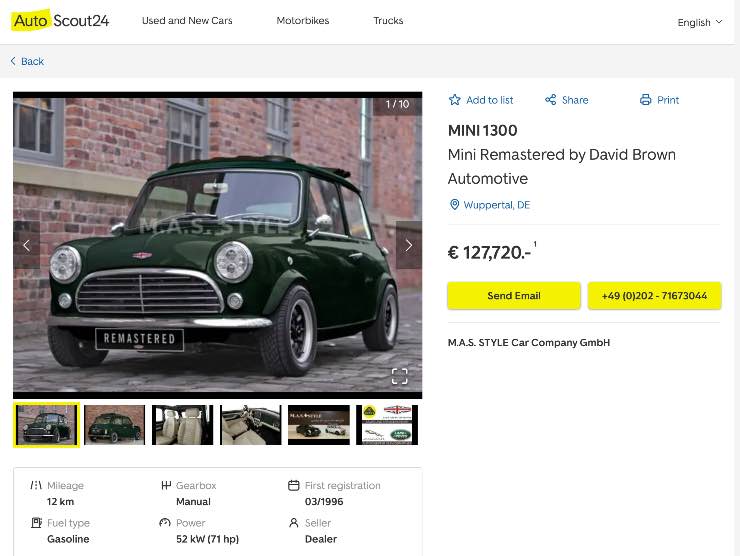Open Used and New Cars menu
740x556 pixels.
tap(187, 21)
